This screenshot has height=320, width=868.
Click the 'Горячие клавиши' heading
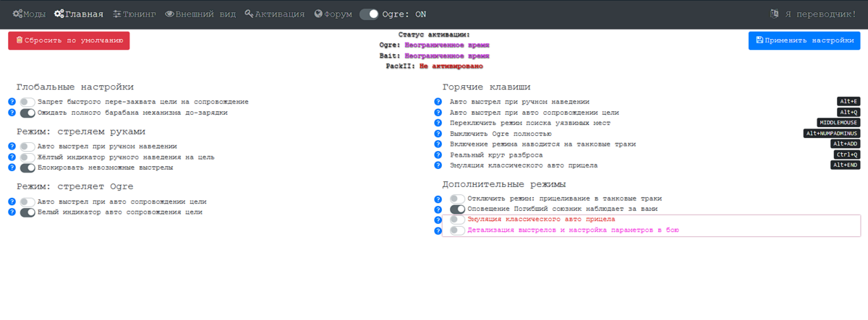[487, 87]
